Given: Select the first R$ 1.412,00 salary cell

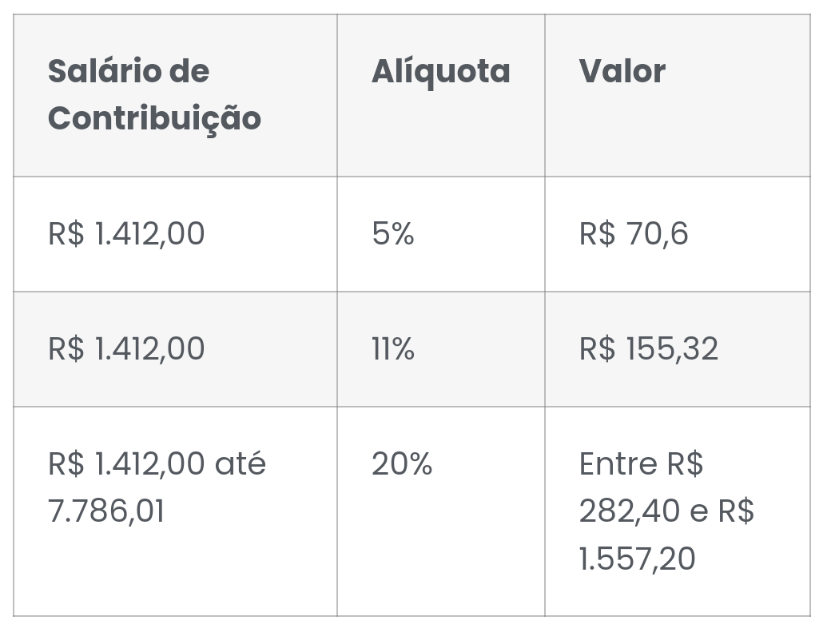Looking at the screenshot, I should click(175, 234).
